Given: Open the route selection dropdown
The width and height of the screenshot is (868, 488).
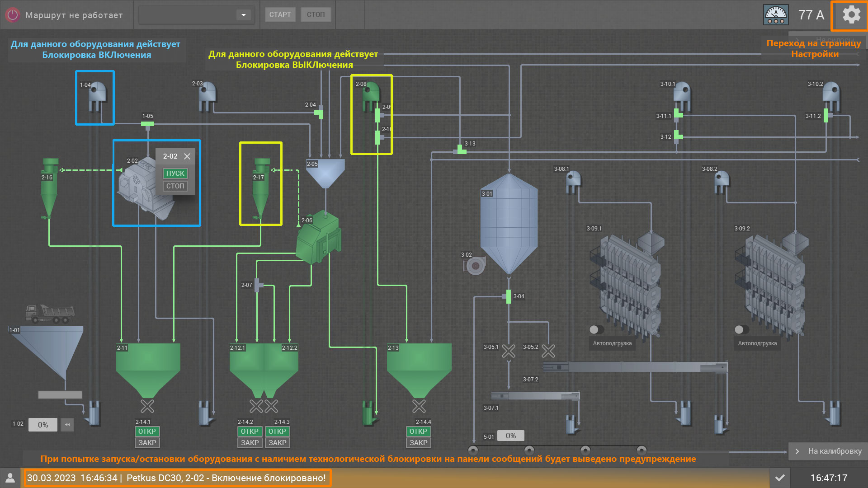Looking at the screenshot, I should coord(243,15).
